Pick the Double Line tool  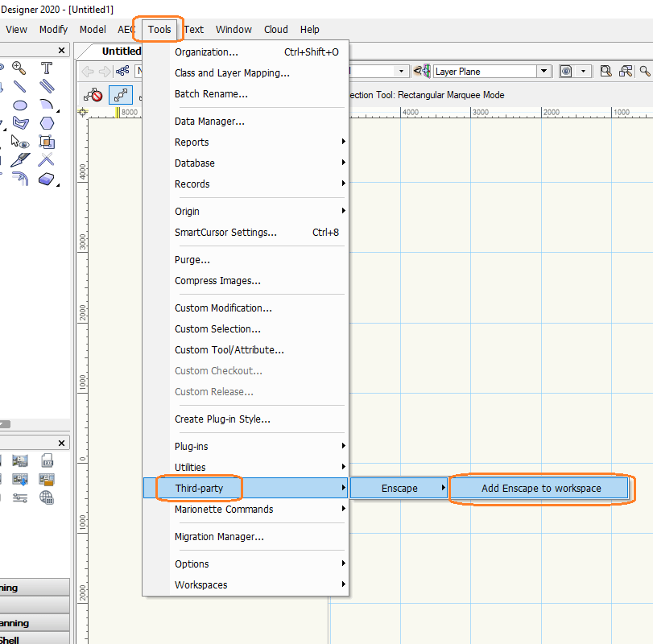coord(47,86)
